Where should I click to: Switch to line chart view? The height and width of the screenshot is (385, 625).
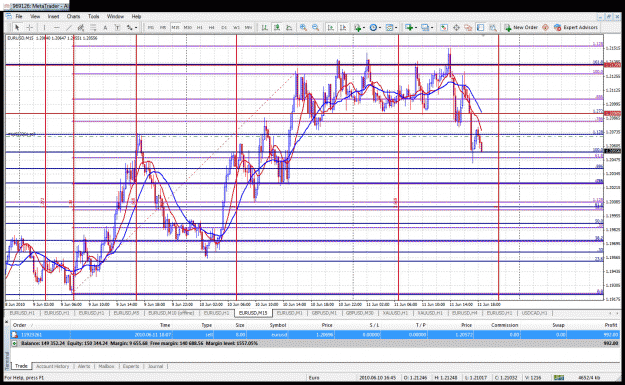click(x=289, y=28)
